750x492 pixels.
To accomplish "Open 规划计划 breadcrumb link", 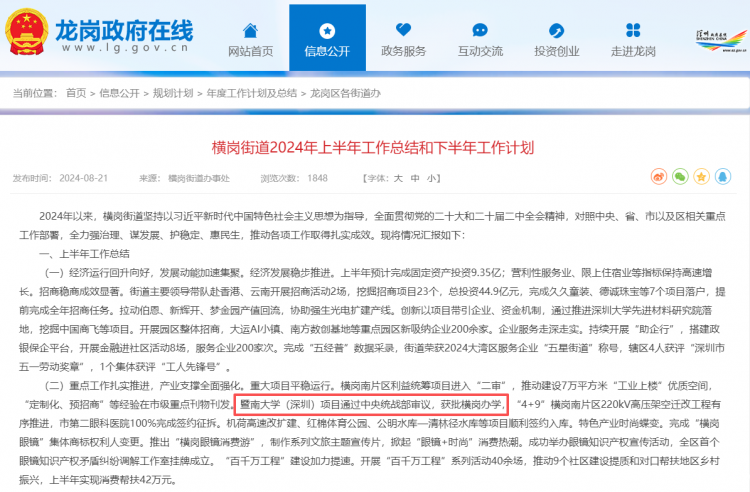I will point(173,93).
